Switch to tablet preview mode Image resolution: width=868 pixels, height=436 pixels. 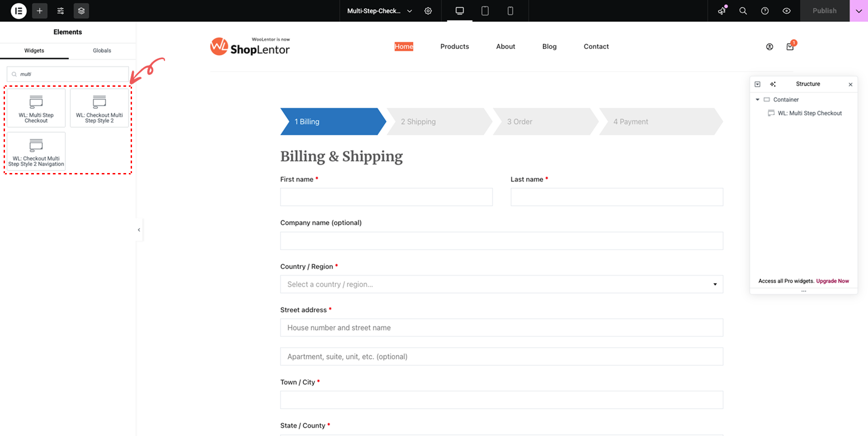[x=485, y=10]
